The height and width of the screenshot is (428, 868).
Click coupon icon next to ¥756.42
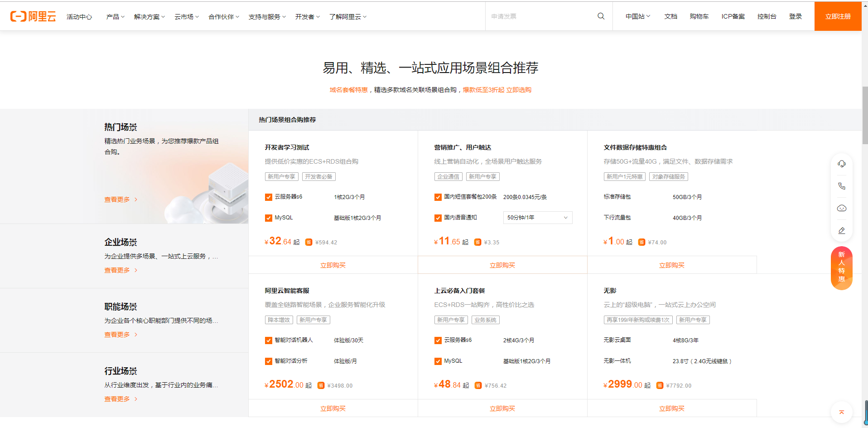pyautogui.click(x=478, y=385)
